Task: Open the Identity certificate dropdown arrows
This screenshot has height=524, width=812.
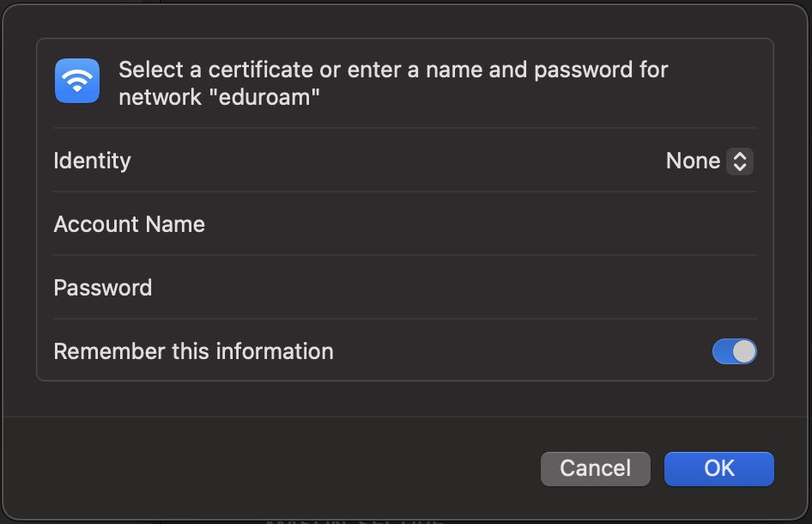Action: [x=739, y=161]
